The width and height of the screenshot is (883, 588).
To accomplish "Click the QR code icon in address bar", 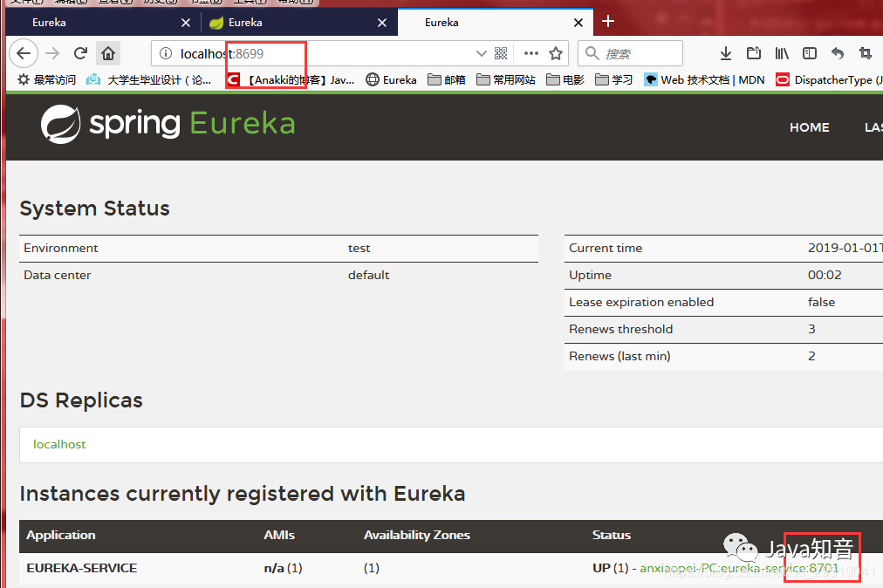I will (x=501, y=53).
